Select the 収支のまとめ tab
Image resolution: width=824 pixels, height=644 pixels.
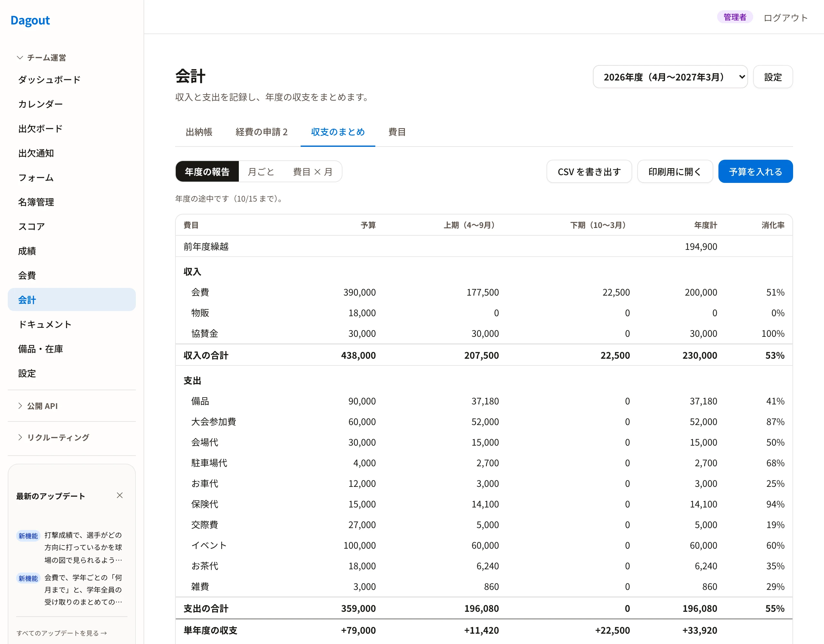click(338, 132)
